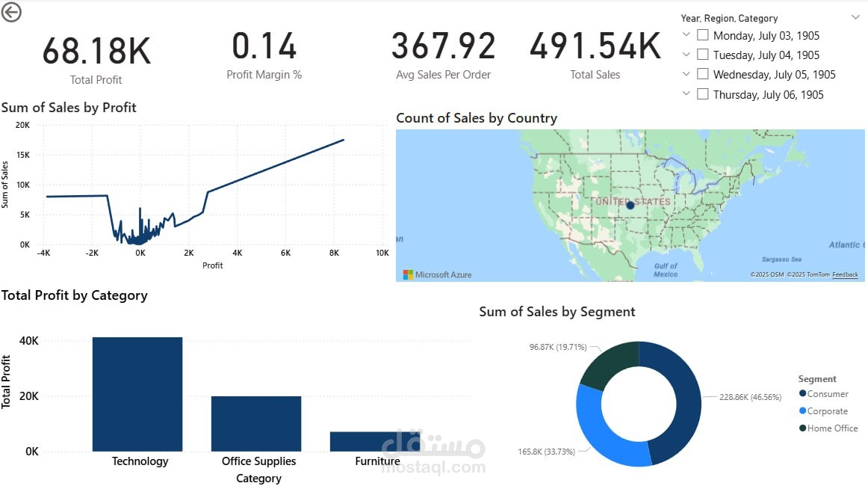
Task: Check the Tuesday, July 04, 1905 checkbox
Action: (x=702, y=54)
